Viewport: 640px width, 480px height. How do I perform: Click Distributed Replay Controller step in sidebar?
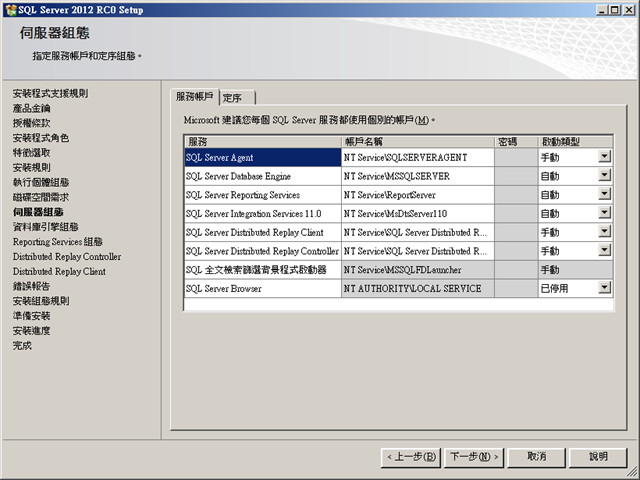click(67, 257)
